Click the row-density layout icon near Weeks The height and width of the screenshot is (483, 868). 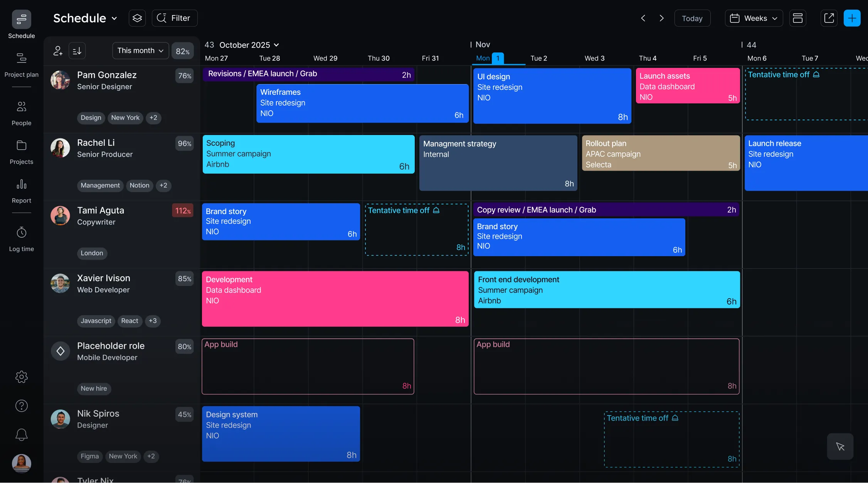point(798,18)
